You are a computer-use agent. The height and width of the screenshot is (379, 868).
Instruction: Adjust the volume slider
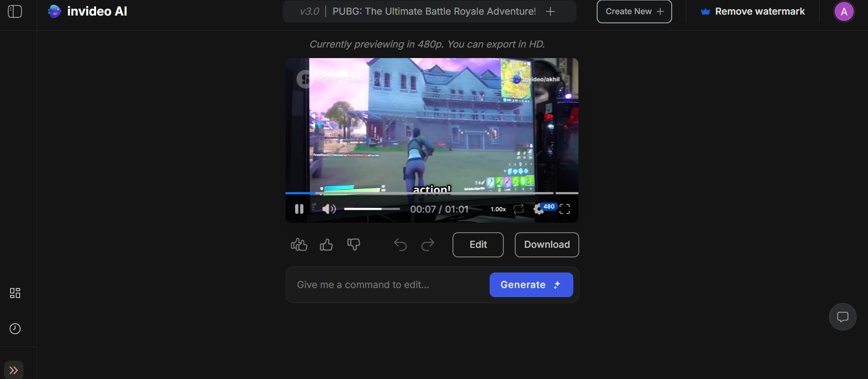(x=372, y=209)
